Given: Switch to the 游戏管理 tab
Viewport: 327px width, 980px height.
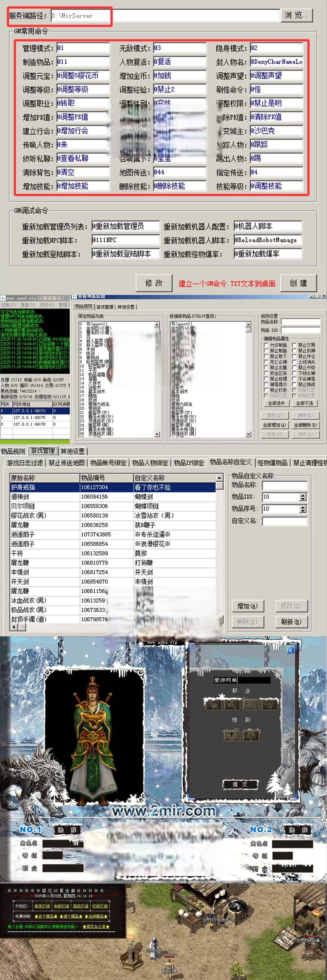Looking at the screenshot, I should pos(43,451).
